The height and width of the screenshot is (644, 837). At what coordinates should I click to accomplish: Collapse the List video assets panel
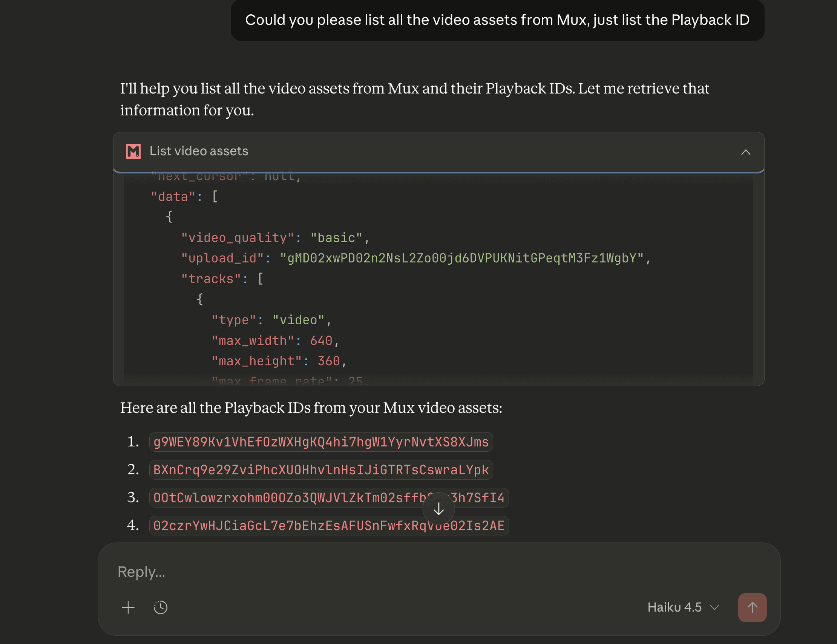pos(745,152)
